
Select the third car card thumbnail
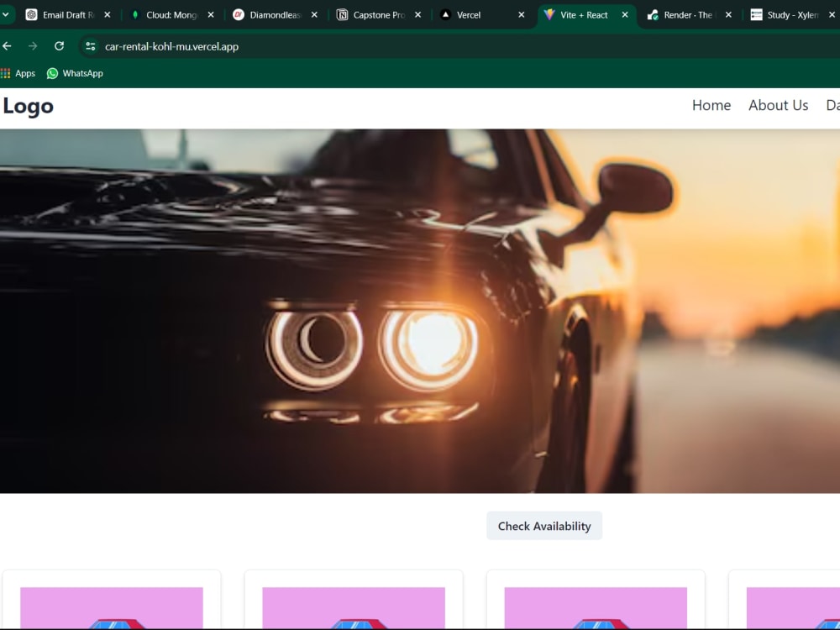pos(596,608)
